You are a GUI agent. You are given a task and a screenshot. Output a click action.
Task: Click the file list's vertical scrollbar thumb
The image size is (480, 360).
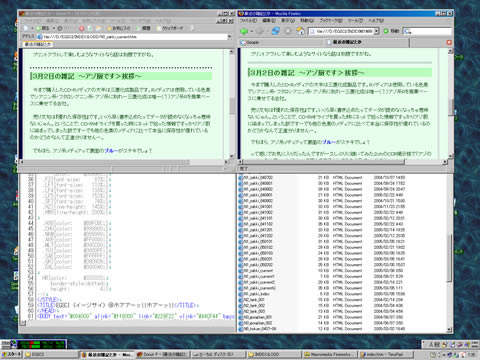click(x=449, y=257)
